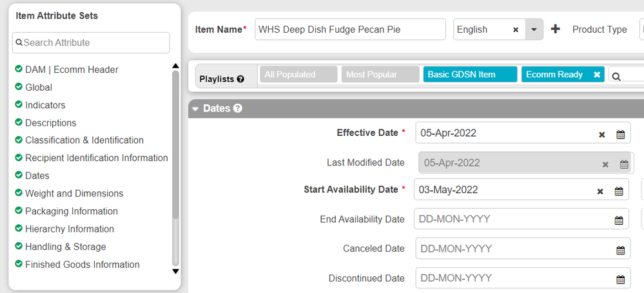Toggle the Most Popular playlist
644x293 pixels.
[380, 75]
